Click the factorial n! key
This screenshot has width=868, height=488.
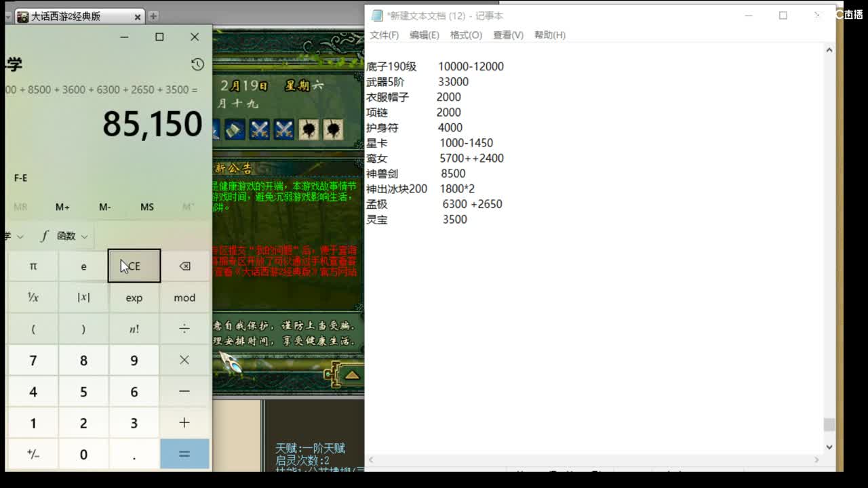134,329
